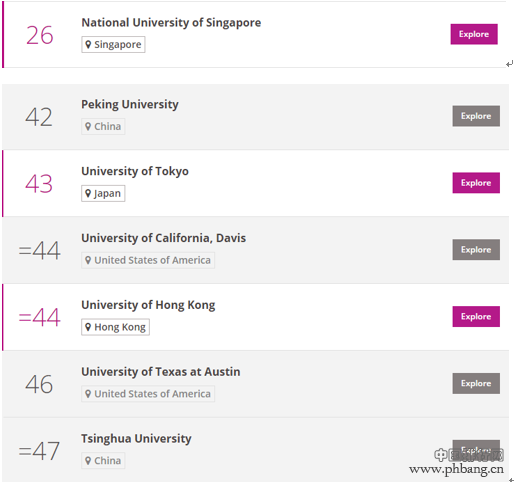Click Explore button for Peking University
The image size is (514, 482).
coord(476,116)
